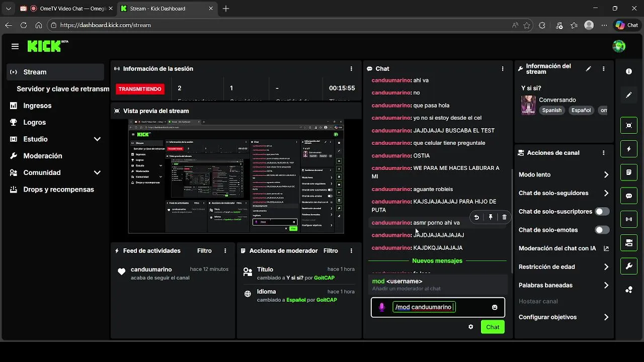Viewport: 644px width, 362px height.
Task: Click the Español tag in stream info
Action: tap(581, 110)
